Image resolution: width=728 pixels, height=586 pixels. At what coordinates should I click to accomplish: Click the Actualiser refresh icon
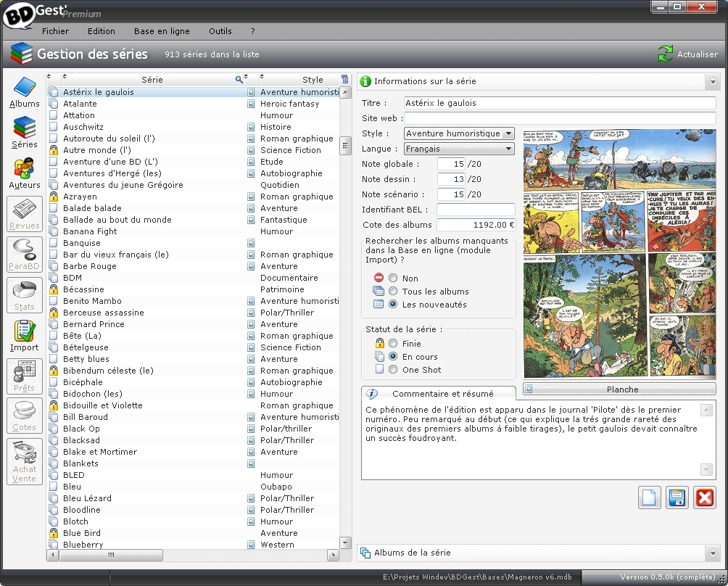pos(665,54)
